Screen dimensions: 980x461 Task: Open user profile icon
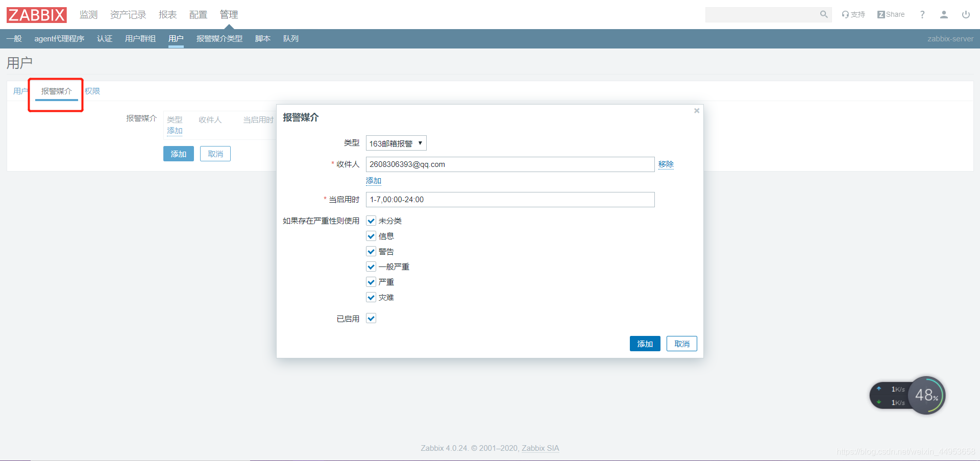point(944,14)
